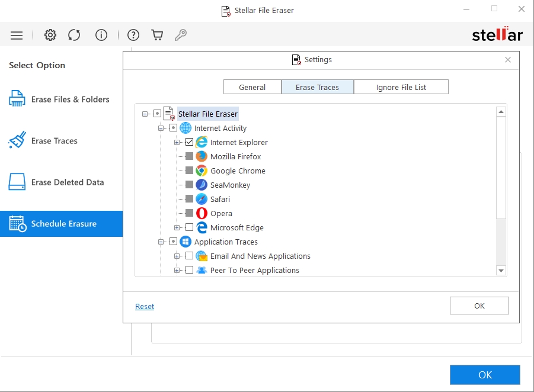Image resolution: width=534 pixels, height=392 pixels.
Task: Open the hamburger menu icon
Action: coord(17,36)
